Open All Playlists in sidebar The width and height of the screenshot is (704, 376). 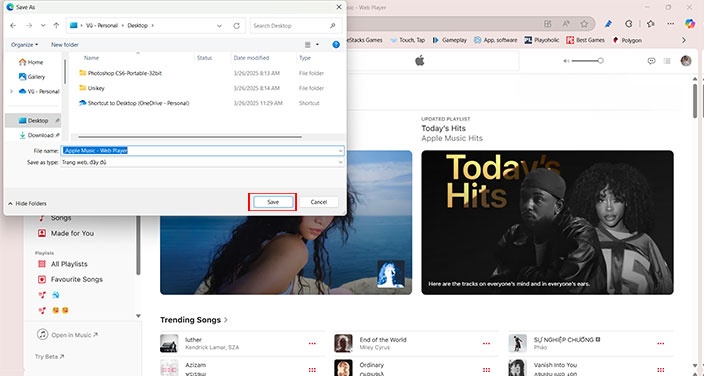click(63, 264)
